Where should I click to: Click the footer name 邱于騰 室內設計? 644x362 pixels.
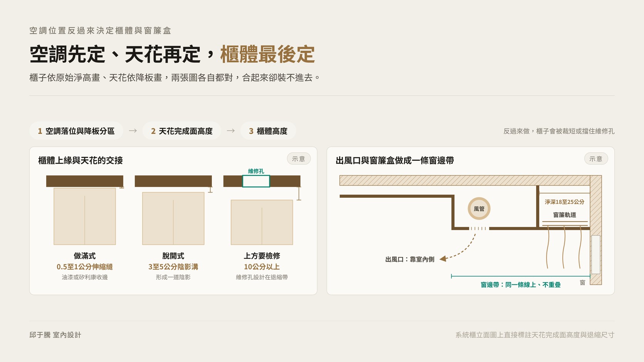pyautogui.click(x=55, y=335)
